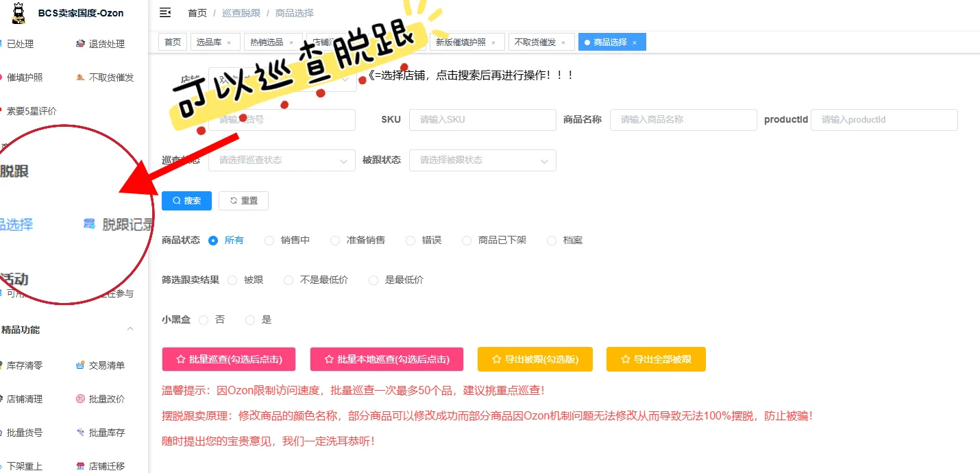Collapse the 精品功能 sidebar section
Image resolution: width=980 pixels, height=473 pixels.
pos(130,330)
